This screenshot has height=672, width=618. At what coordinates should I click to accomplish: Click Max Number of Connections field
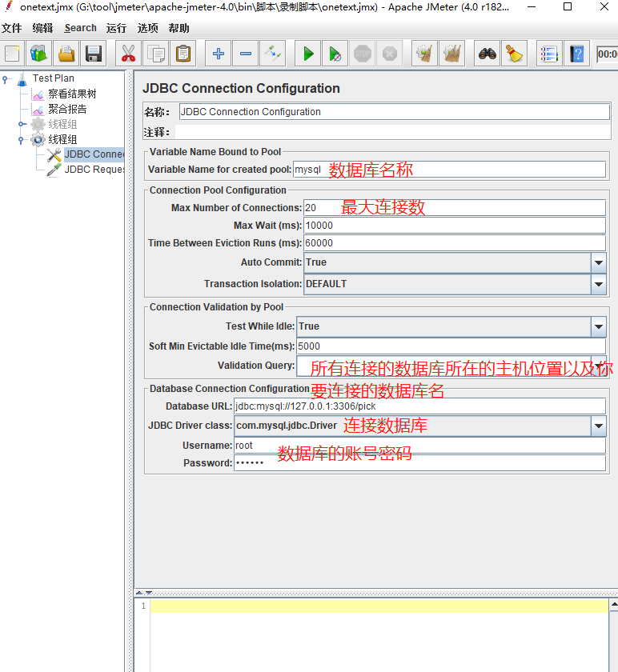pos(455,208)
